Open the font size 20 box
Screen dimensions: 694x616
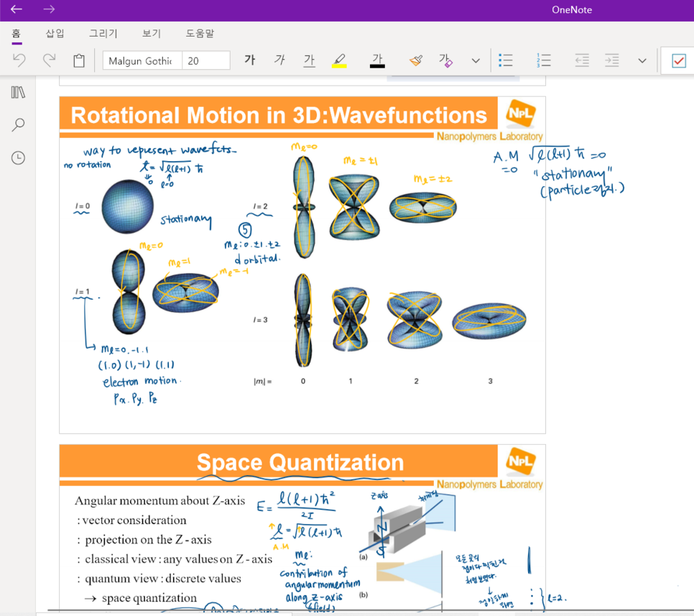click(x=205, y=60)
